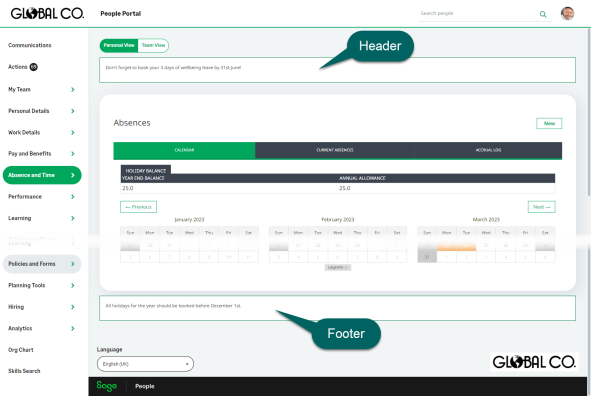Expand Personal Details chevron
This screenshot has height=396, width=591.
(73, 111)
